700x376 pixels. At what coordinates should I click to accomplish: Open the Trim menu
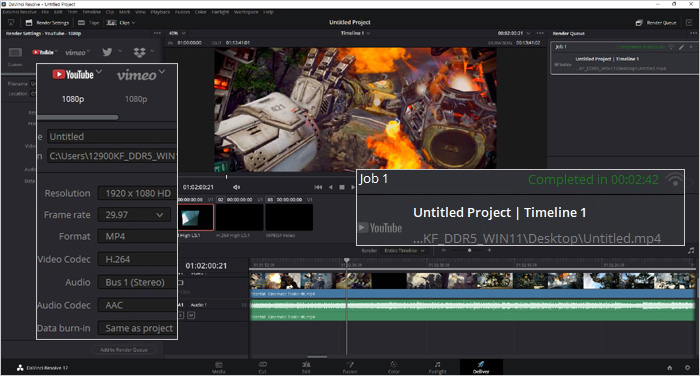pyautogui.click(x=72, y=12)
